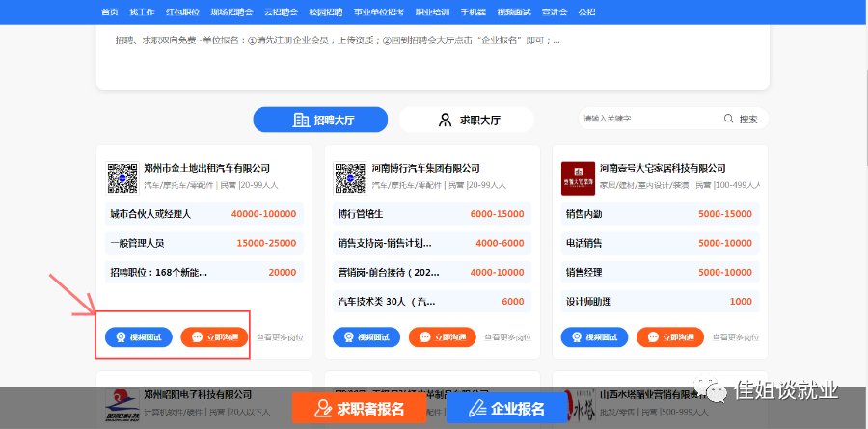Open 公招 navigation item
This screenshot has height=429, width=868.
(x=586, y=13)
